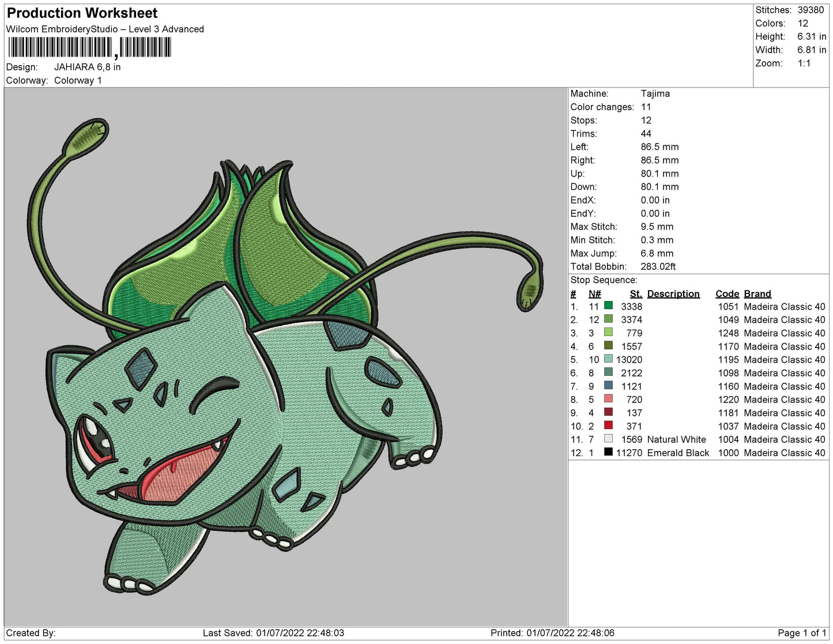This screenshot has height=644, width=833.
Task: Pick the dark olive swatch for stop 4
Action: (608, 345)
